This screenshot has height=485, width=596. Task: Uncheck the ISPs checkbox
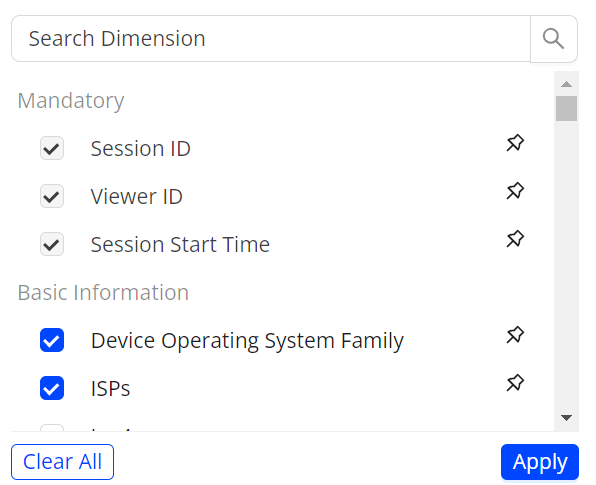(52, 388)
